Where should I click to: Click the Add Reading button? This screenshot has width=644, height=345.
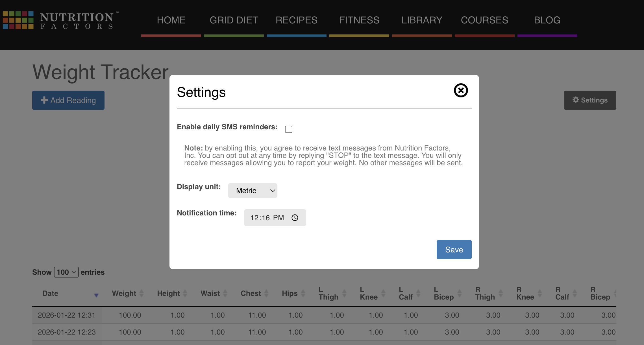68,100
